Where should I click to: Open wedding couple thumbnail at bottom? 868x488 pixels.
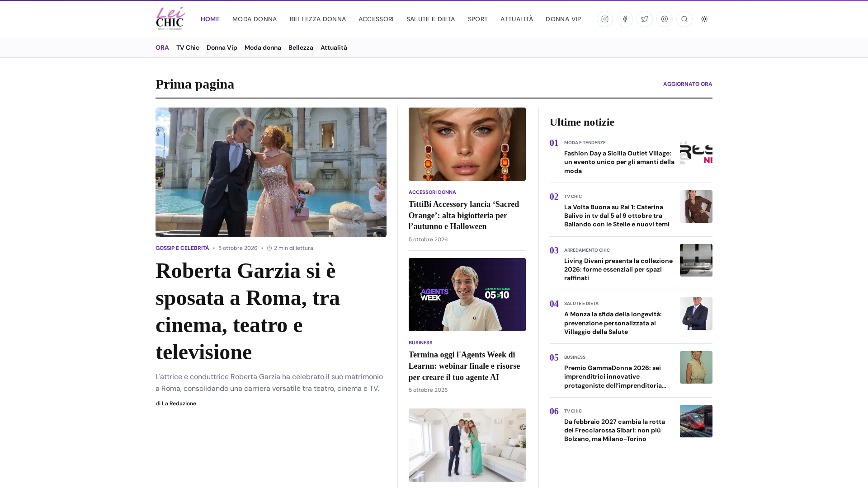click(x=467, y=445)
